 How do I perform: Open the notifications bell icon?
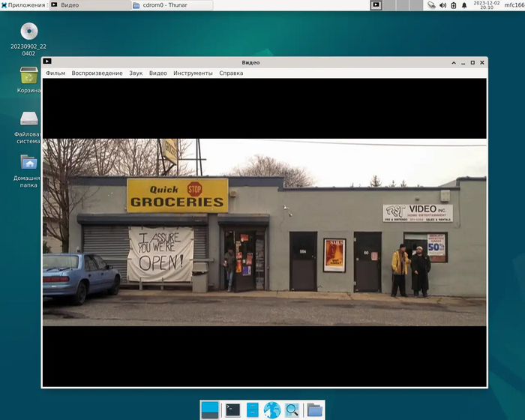click(464, 5)
